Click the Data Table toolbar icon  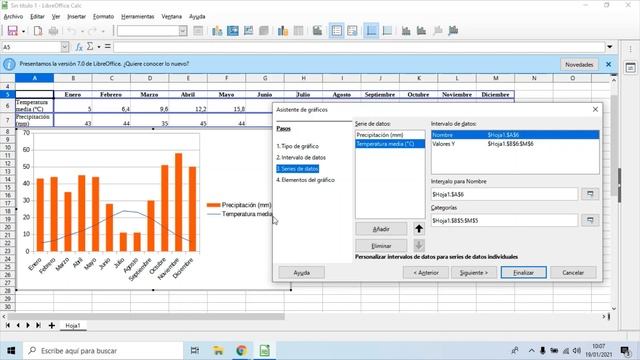(298, 31)
